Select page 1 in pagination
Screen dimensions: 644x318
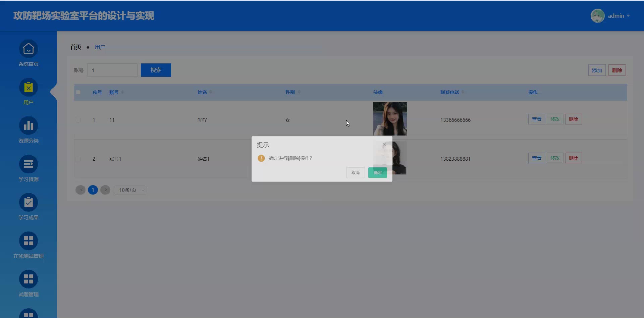click(x=93, y=190)
